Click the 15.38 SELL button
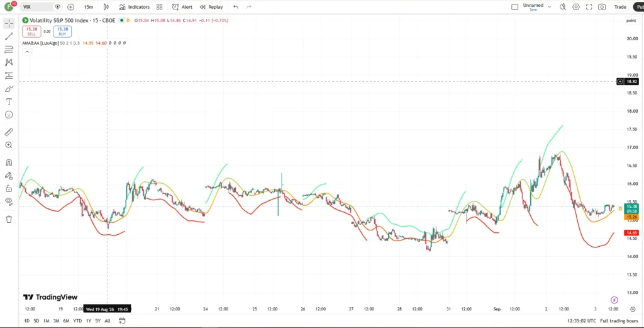 [x=31, y=31]
